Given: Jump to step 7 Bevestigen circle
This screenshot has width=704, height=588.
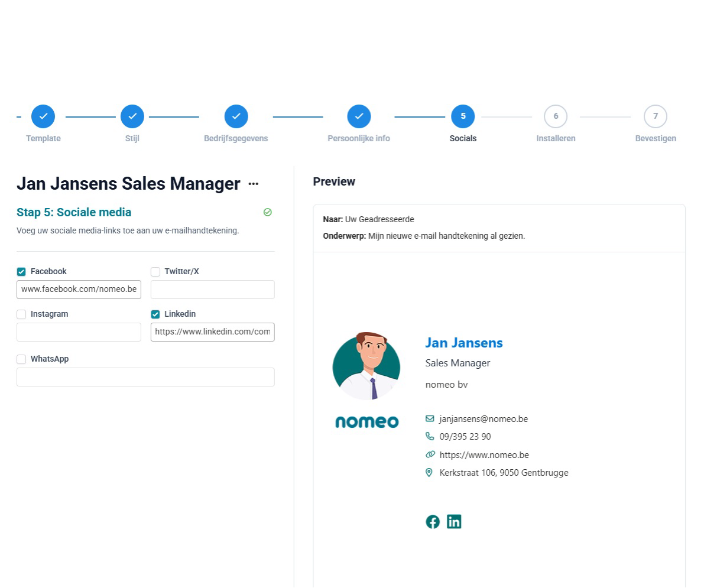Looking at the screenshot, I should pyautogui.click(x=656, y=116).
